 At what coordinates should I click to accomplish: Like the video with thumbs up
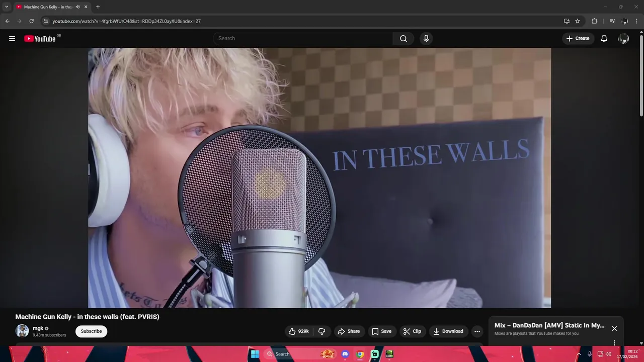pos(298,331)
